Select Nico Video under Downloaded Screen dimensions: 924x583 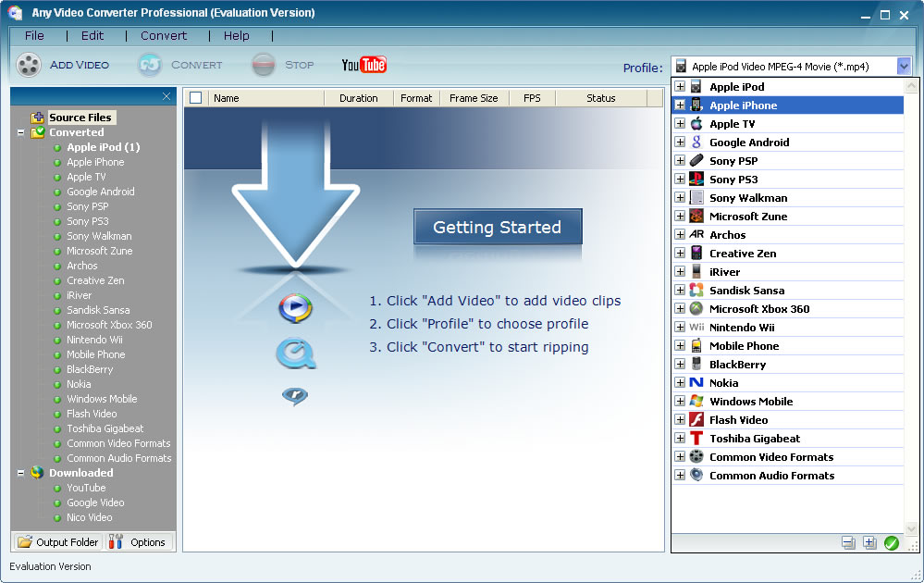coord(89,517)
